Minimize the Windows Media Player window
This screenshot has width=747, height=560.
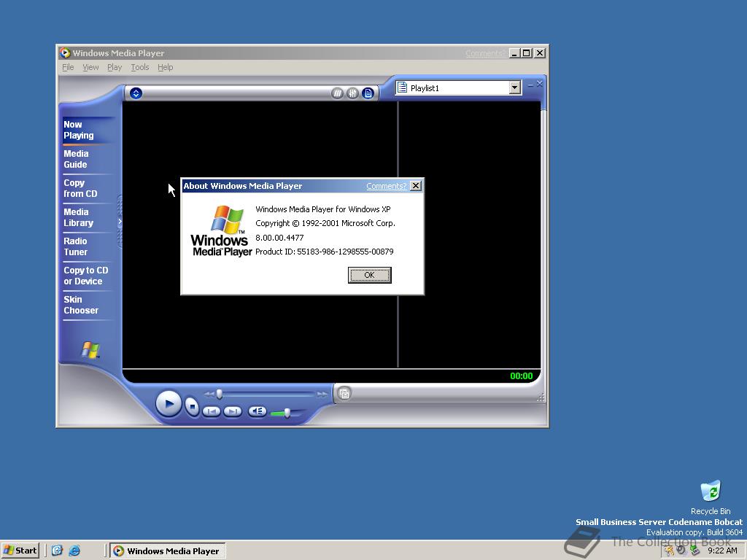pyautogui.click(x=514, y=53)
